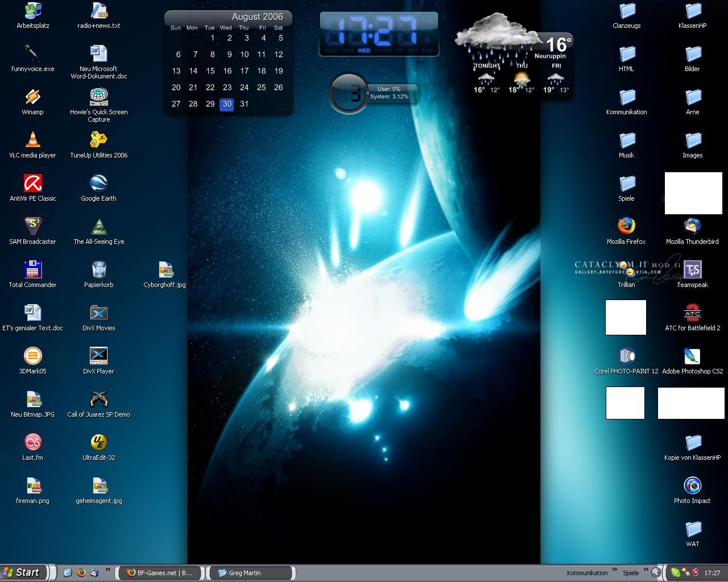The height and width of the screenshot is (582, 728).
Task: Select August 30 in calendar widget
Action: (x=227, y=104)
